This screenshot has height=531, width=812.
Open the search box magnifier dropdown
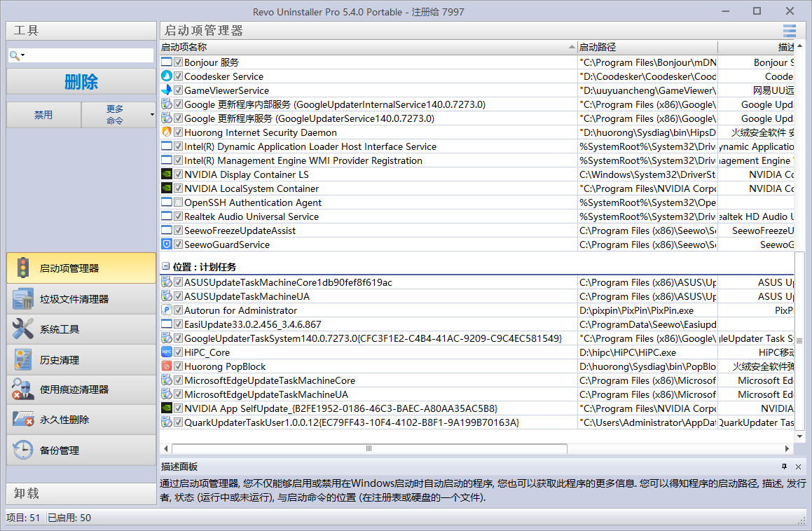pos(18,55)
